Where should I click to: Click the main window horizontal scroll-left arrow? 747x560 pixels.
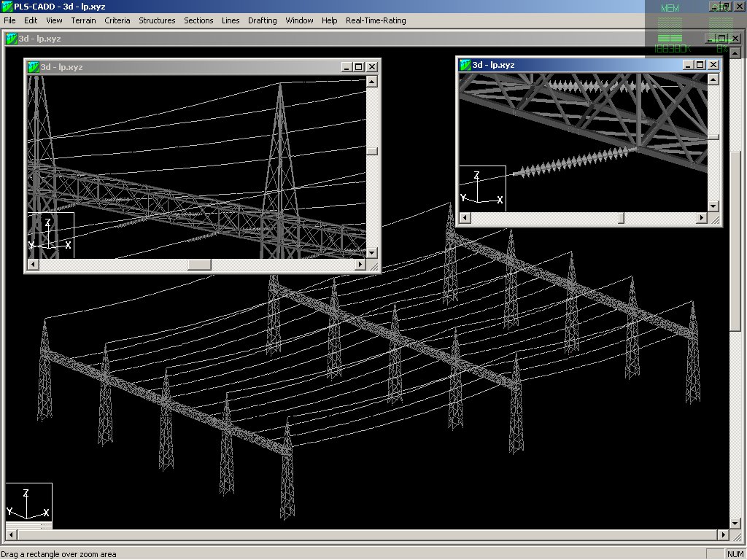[11, 534]
